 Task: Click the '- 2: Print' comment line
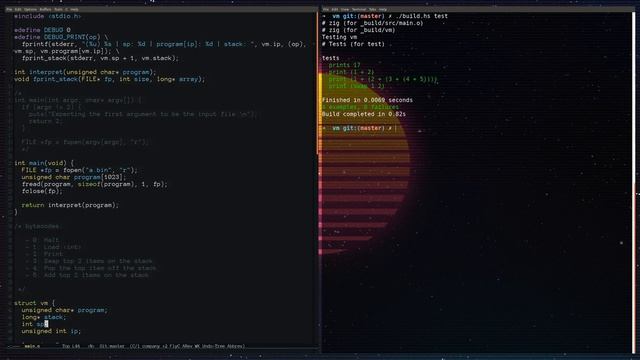44,254
